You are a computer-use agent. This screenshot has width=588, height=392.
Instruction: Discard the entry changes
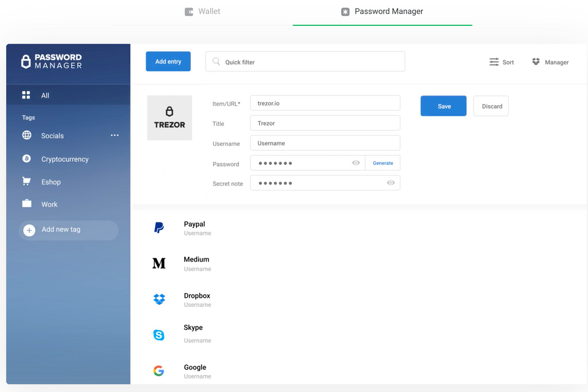491,106
